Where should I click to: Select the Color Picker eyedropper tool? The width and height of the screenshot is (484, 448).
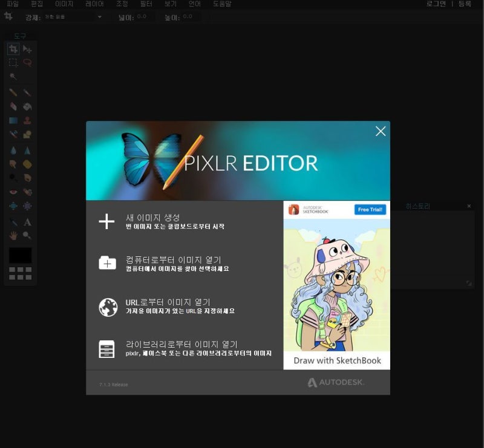[13, 222]
